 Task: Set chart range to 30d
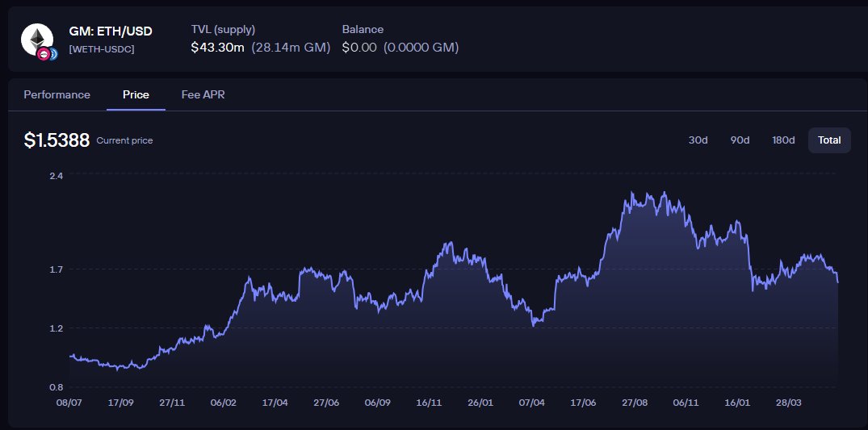tap(698, 140)
